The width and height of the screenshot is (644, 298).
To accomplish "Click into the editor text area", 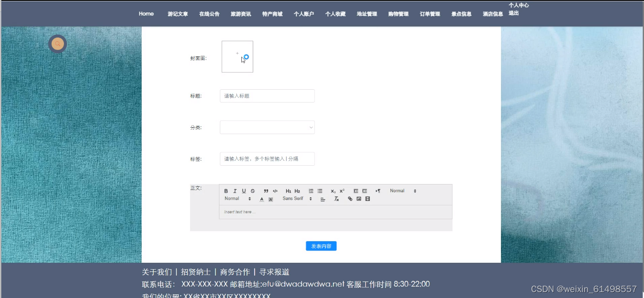I will pyautogui.click(x=335, y=212).
